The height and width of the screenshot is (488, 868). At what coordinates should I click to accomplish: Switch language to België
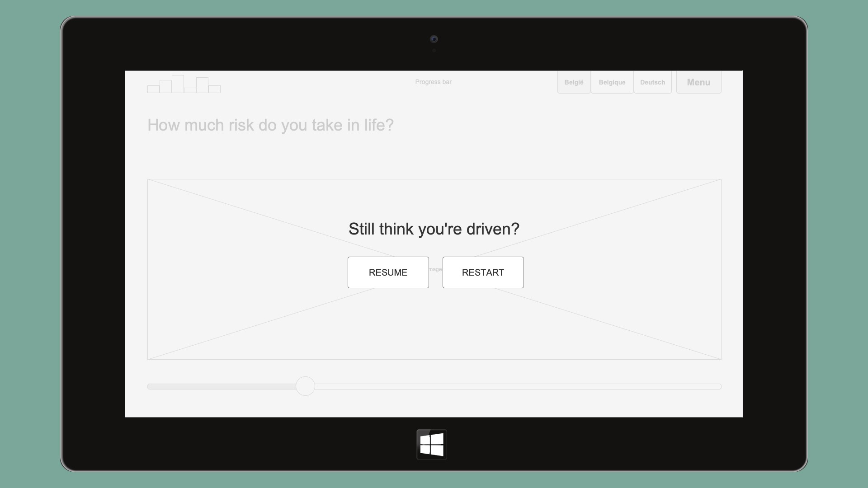click(x=574, y=82)
